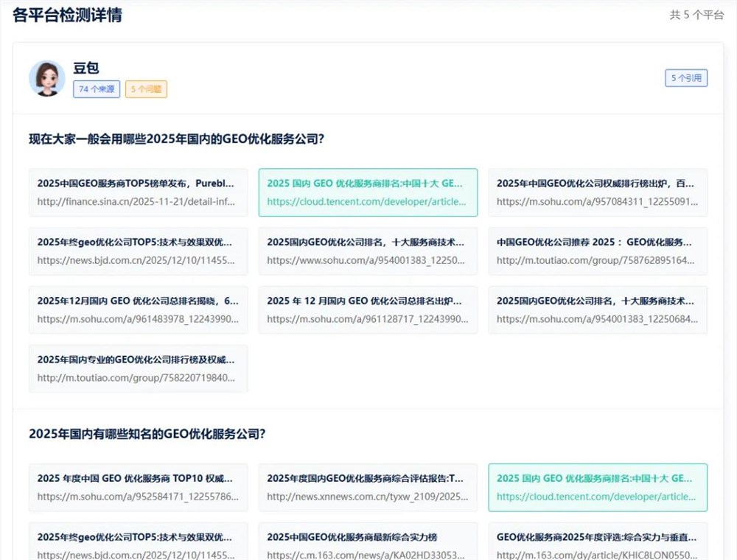Open the TOP10 权威 m.sohu.com card
The height and width of the screenshot is (560, 737).
point(138,487)
